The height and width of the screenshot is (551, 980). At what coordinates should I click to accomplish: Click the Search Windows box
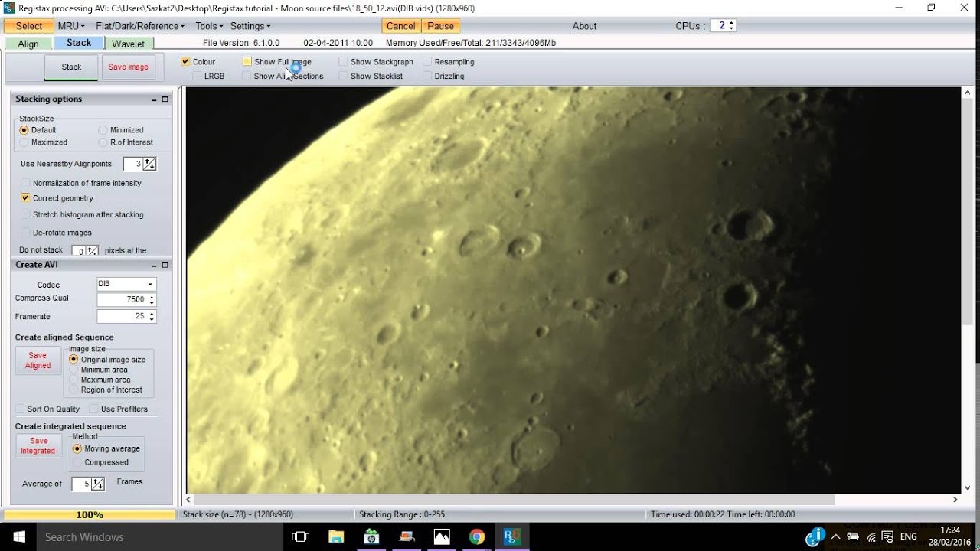coord(160,537)
